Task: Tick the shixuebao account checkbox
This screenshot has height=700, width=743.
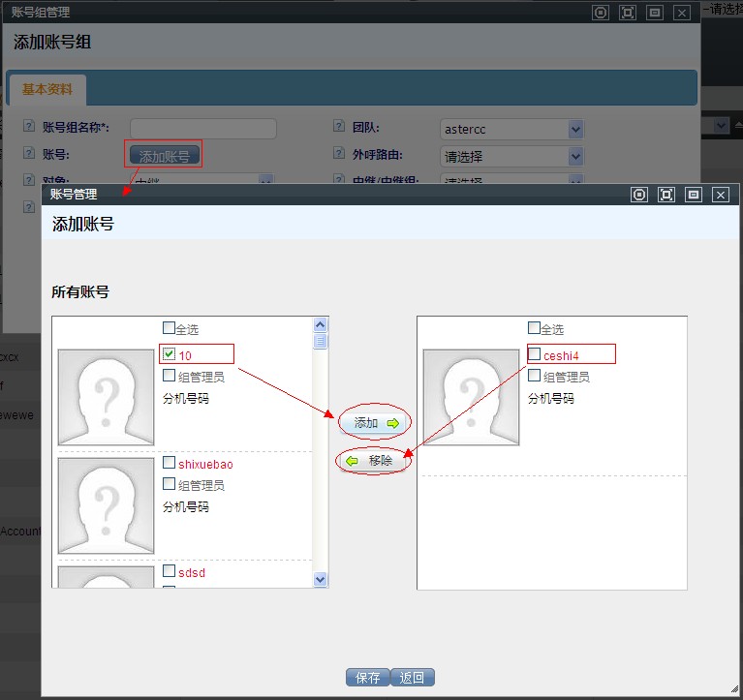Action: pyautogui.click(x=170, y=463)
